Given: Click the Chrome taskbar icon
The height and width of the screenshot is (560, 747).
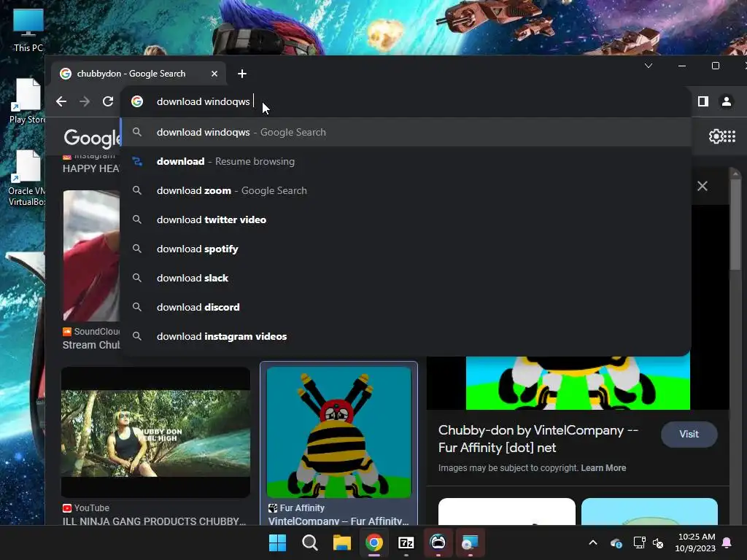Looking at the screenshot, I should point(374,542).
